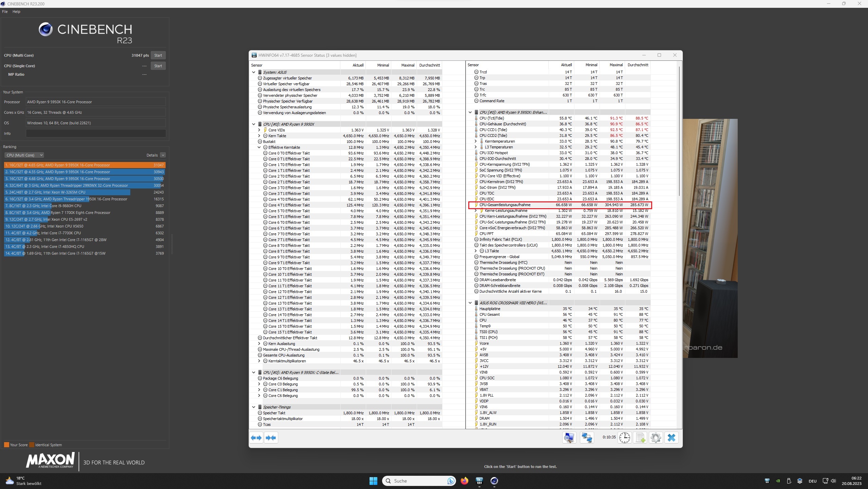Expand the Kerntemperaturen row

(475, 141)
